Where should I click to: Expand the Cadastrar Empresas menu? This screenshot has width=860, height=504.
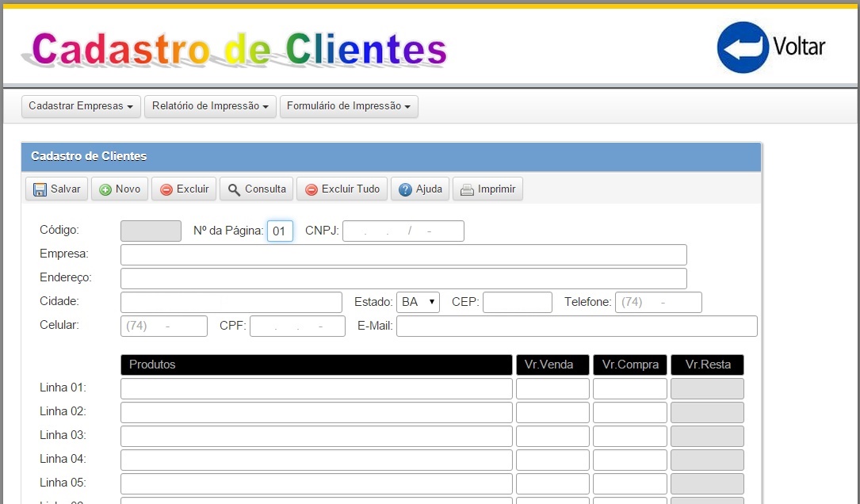point(81,106)
